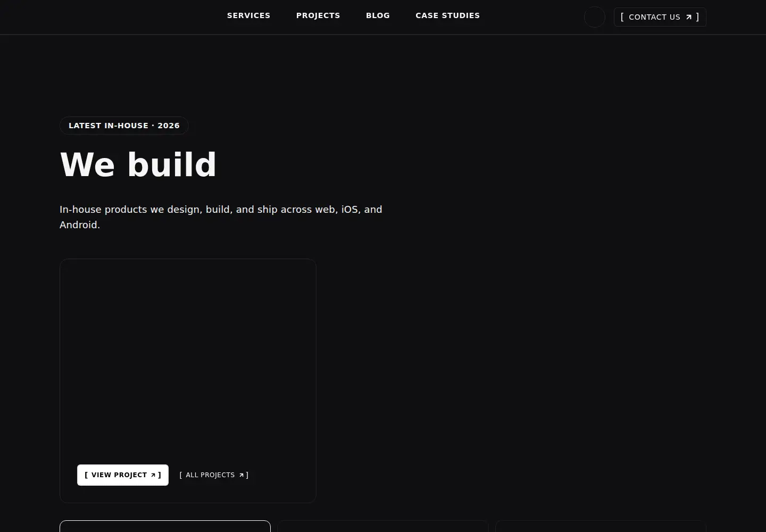Click the View Project button
Screen dimensions: 766x532
[x=123, y=475]
